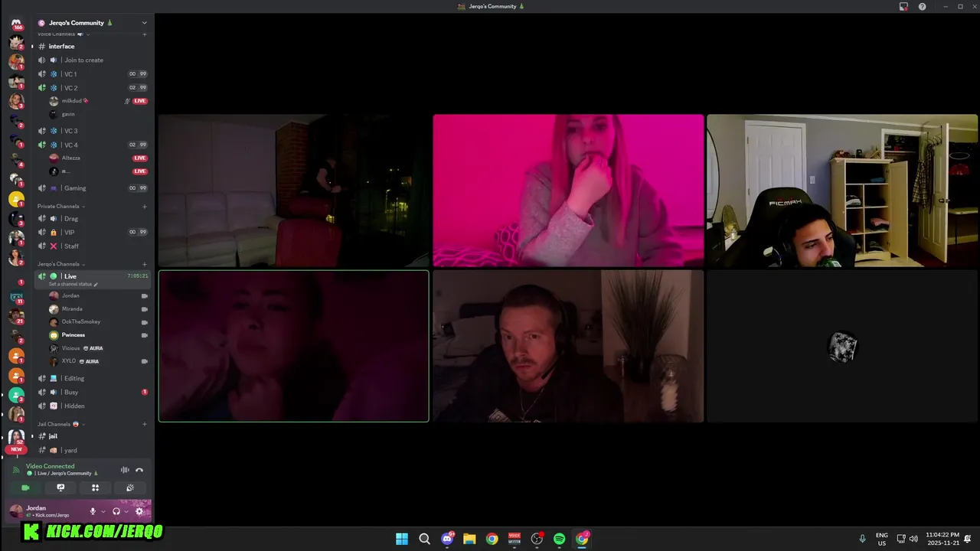Open Discord inbox icon in title bar
The height and width of the screenshot is (551, 980).
[903, 6]
